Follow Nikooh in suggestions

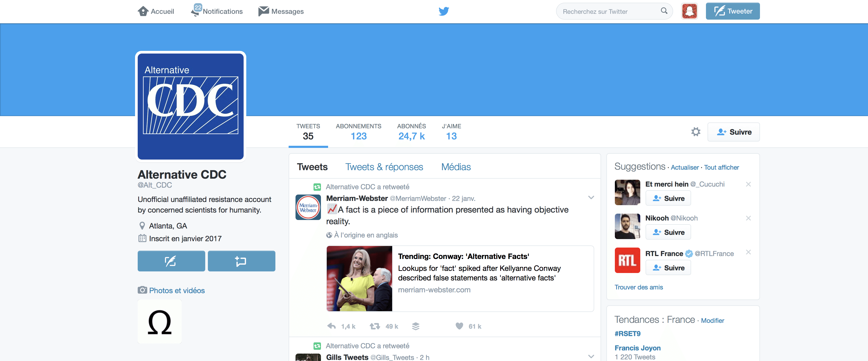coord(668,232)
